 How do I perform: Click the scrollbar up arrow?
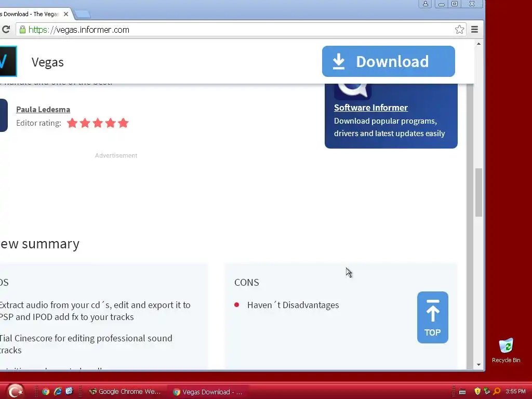pyautogui.click(x=478, y=44)
